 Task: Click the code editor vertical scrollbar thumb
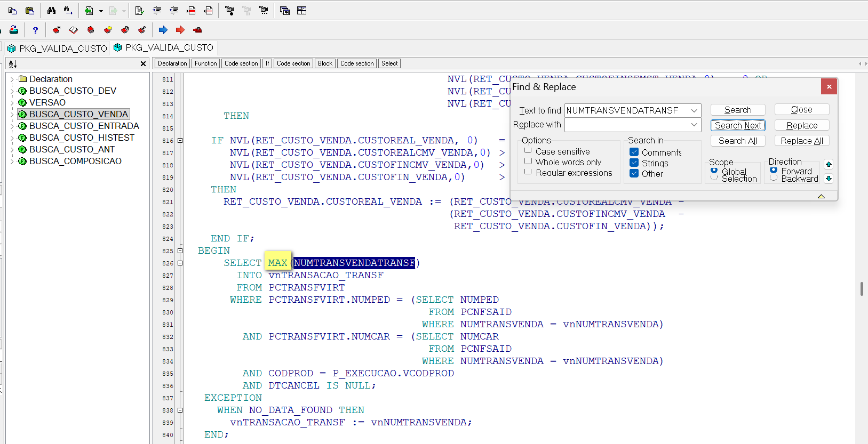point(862,288)
